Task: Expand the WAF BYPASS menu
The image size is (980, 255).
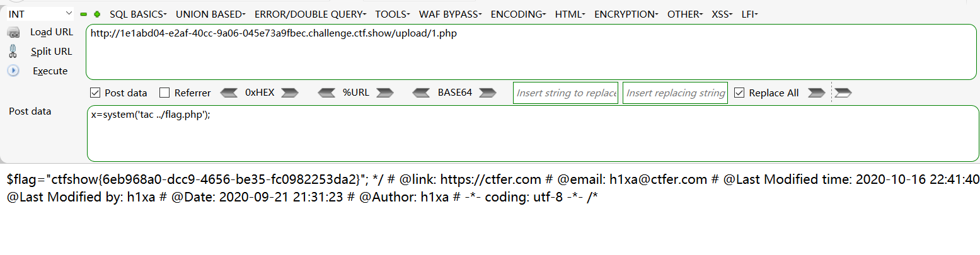Action: point(450,14)
